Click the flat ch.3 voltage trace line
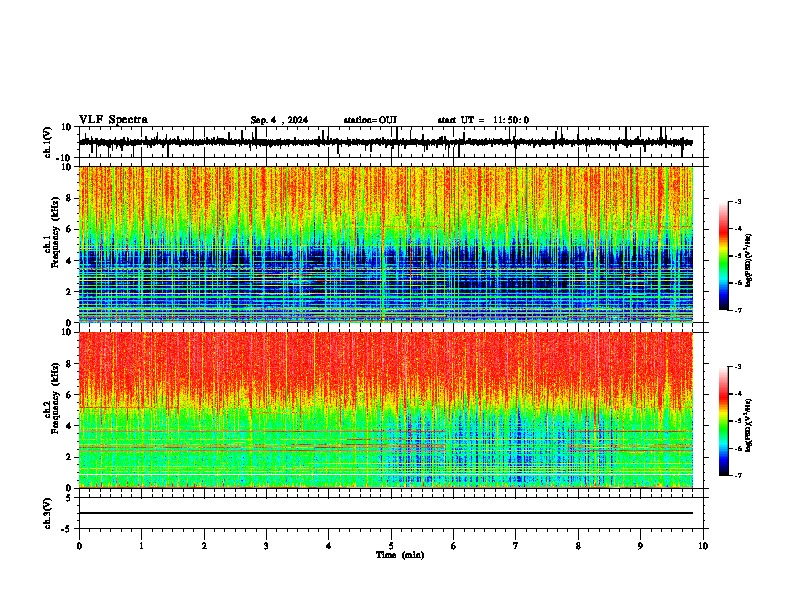This screenshot has height=612, width=792. coord(386,513)
